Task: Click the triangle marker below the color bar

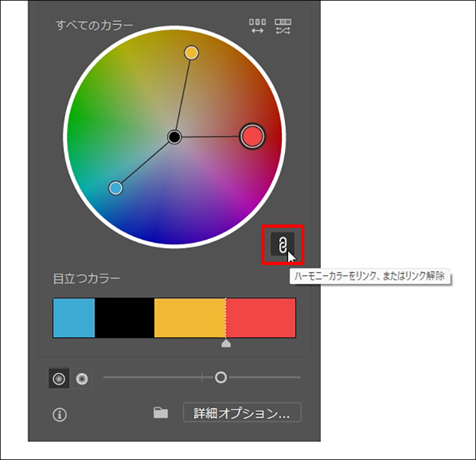Action: click(x=226, y=344)
